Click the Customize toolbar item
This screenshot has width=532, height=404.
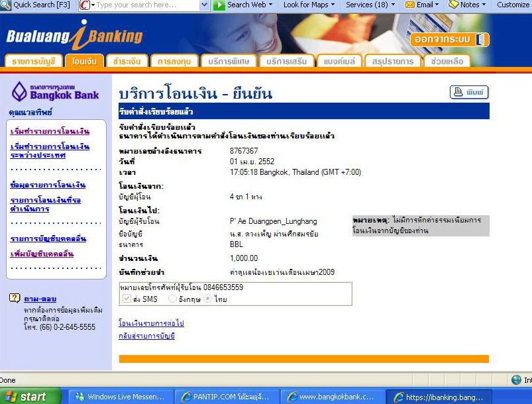[x=512, y=5]
